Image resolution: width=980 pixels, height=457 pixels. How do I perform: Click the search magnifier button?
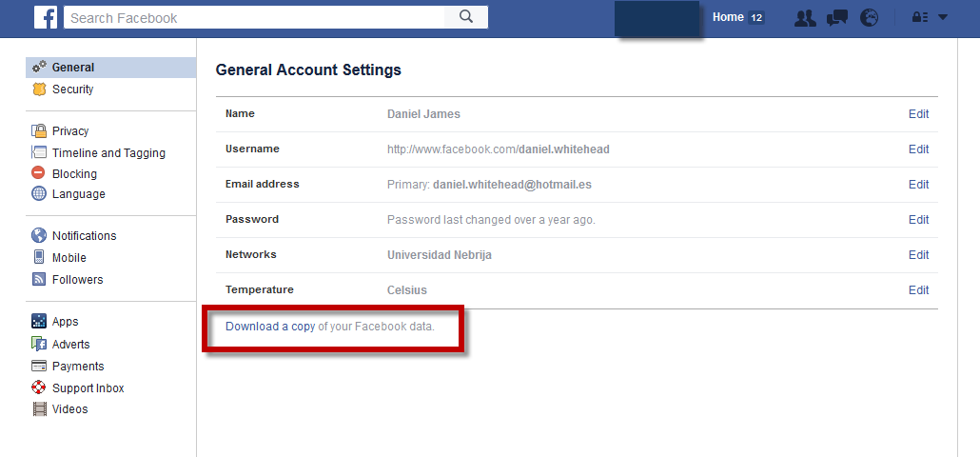[466, 17]
